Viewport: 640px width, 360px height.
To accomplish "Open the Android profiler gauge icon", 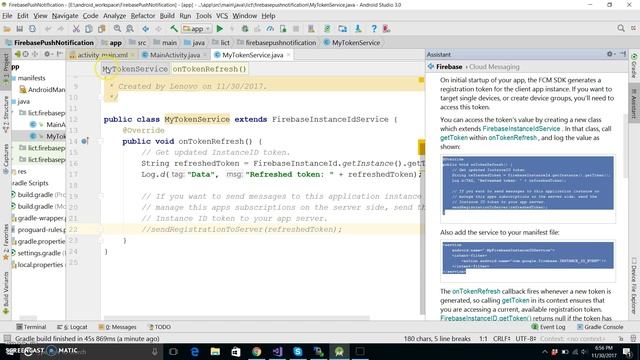I will 270,29.
